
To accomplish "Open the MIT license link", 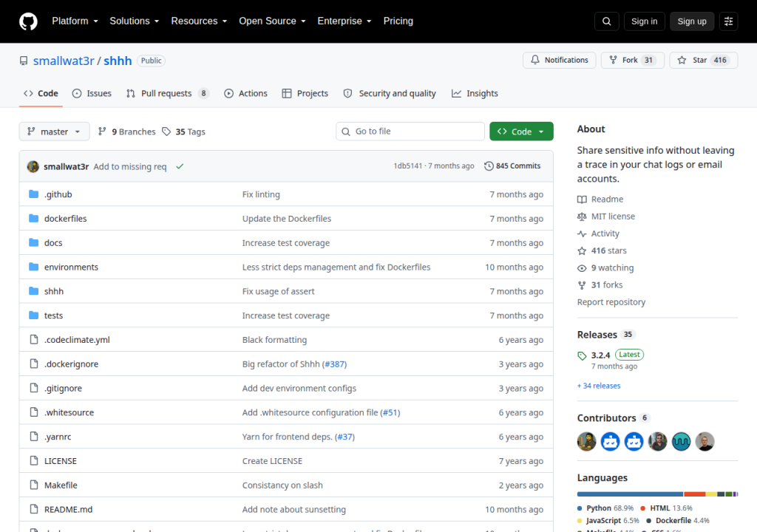I will (606, 216).
